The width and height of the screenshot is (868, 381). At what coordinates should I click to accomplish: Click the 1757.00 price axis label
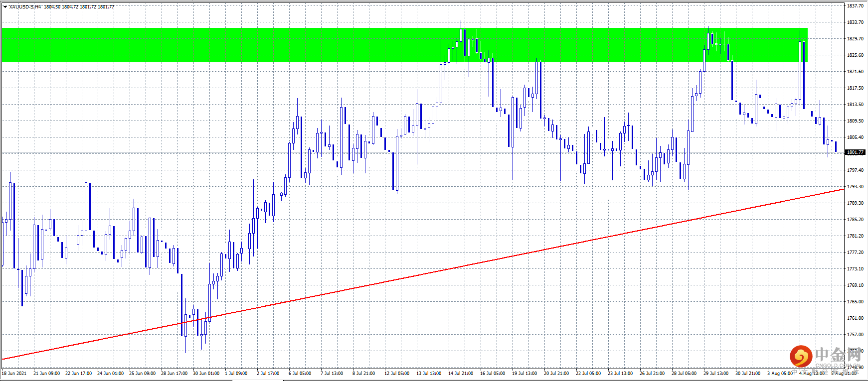coord(855,335)
